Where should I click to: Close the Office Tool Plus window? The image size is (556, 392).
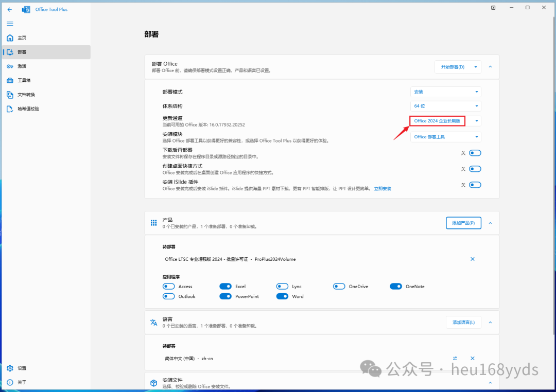point(544,7)
